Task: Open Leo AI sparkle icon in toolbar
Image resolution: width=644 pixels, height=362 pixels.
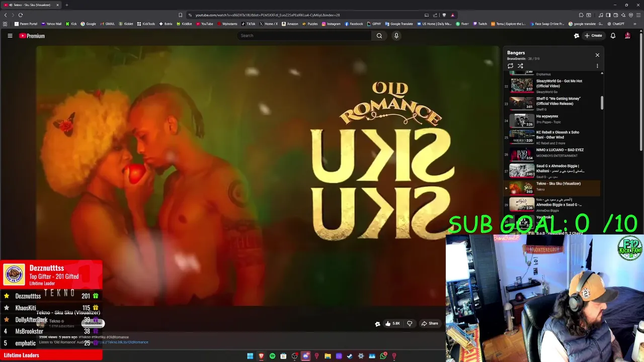Action: (623, 15)
